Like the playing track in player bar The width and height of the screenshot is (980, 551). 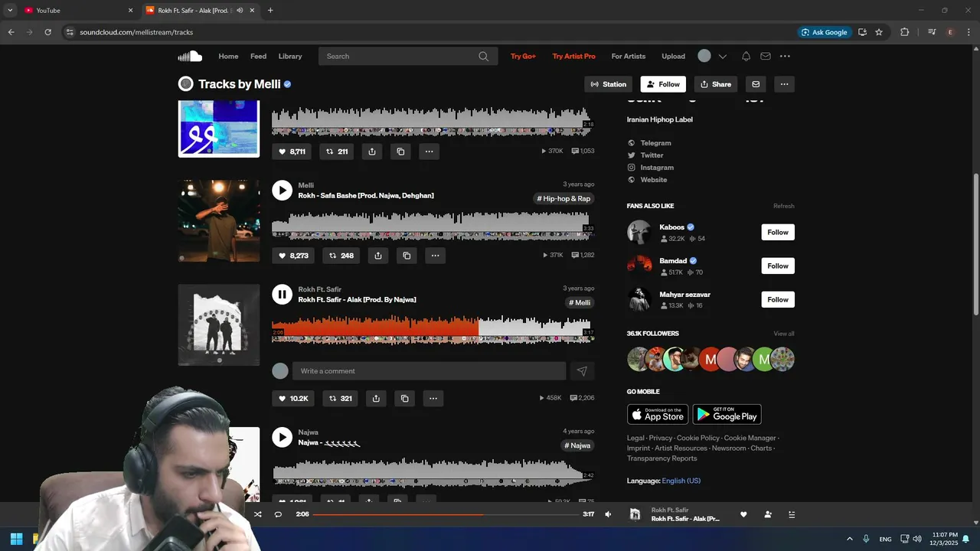click(743, 514)
